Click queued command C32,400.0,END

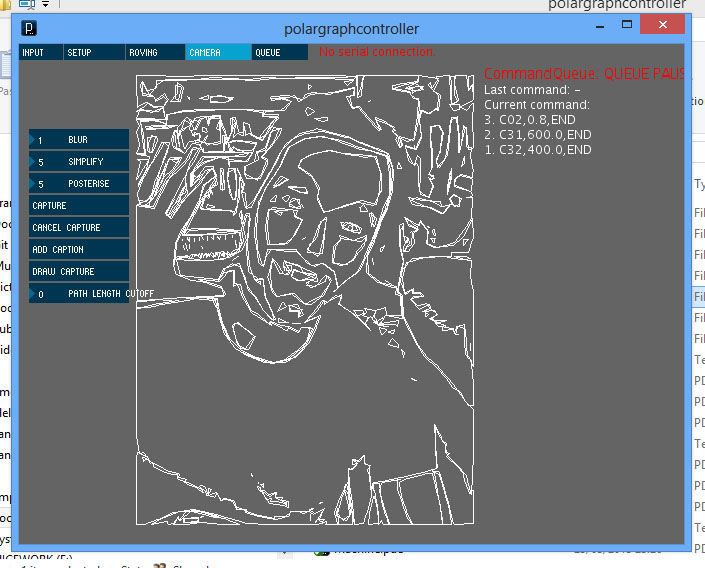point(537,150)
